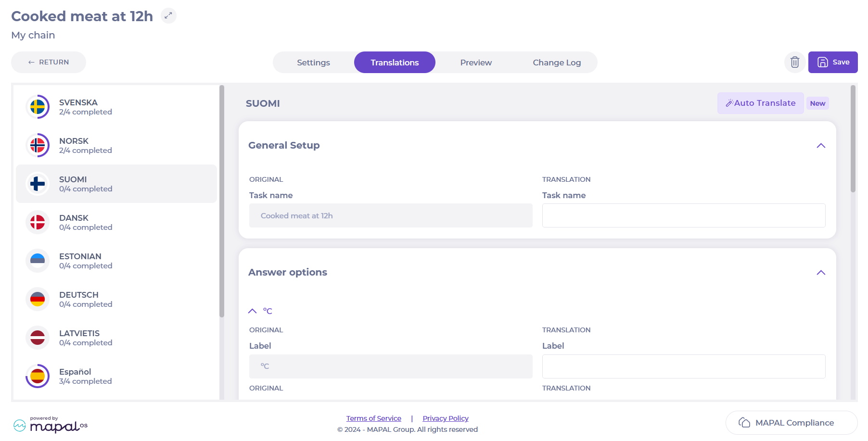The image size is (868, 441).
Task: Select NORSK language text
Action: coord(74,141)
